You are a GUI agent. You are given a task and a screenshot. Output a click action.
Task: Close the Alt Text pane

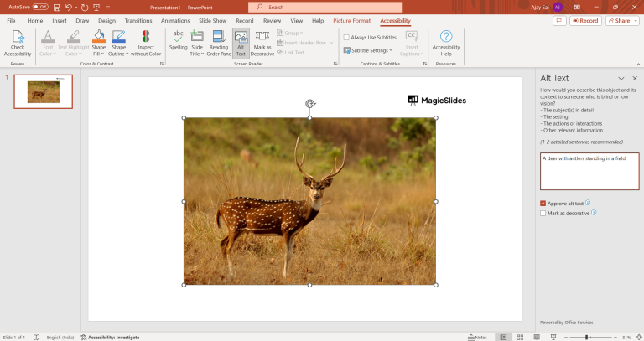coord(635,79)
